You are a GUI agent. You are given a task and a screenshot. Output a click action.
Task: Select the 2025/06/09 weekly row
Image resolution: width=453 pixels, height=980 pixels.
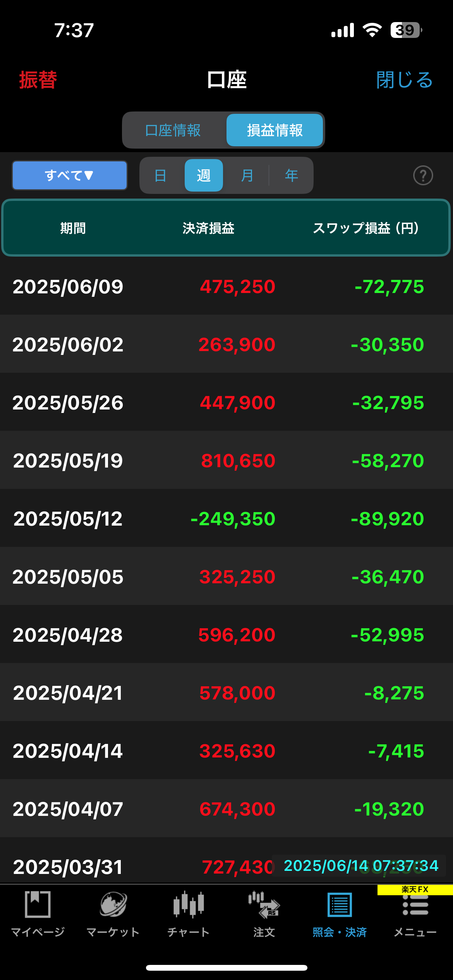click(226, 286)
